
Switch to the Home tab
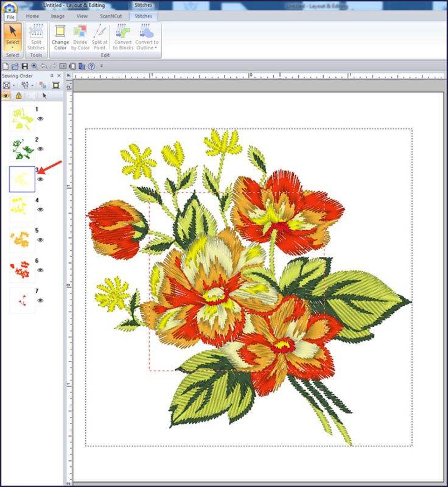32,16
